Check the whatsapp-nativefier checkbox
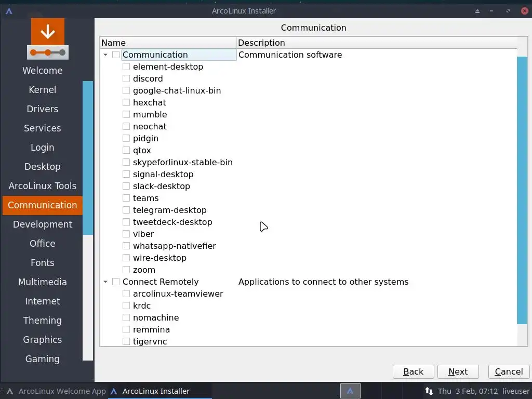Image resolution: width=532 pixels, height=399 pixels. tap(126, 246)
